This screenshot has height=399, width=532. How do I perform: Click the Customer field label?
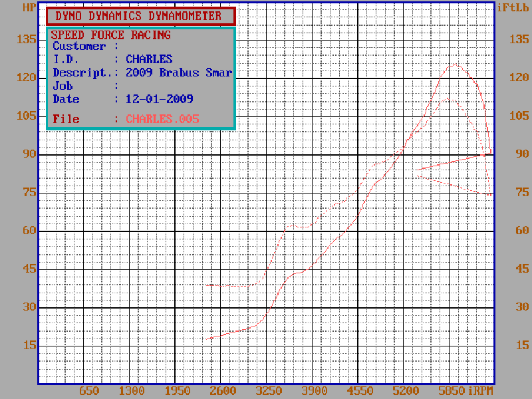tap(79, 46)
